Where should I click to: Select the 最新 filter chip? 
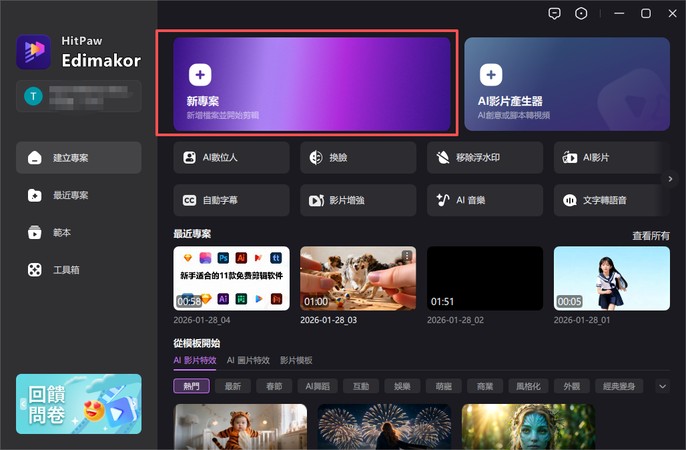point(233,386)
